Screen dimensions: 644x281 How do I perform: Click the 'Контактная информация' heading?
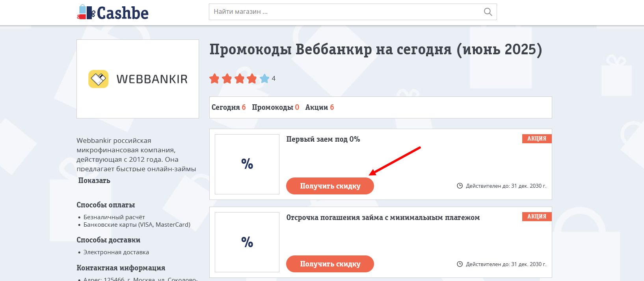(121, 268)
